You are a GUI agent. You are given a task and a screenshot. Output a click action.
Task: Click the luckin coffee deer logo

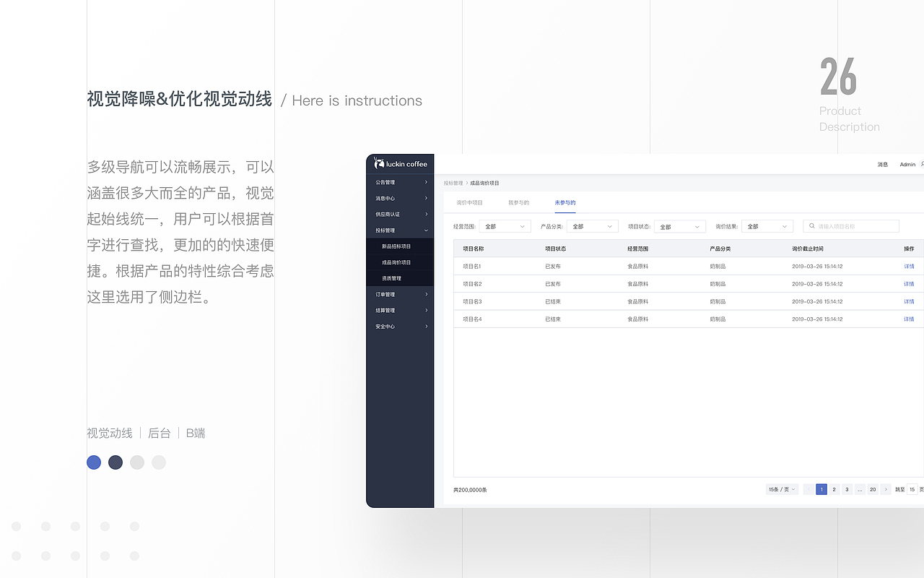tap(379, 163)
